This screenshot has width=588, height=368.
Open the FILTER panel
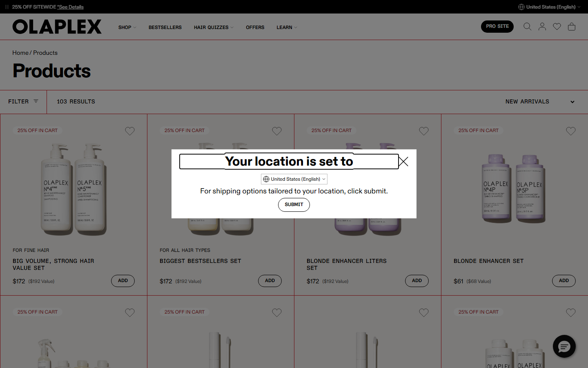pyautogui.click(x=23, y=101)
